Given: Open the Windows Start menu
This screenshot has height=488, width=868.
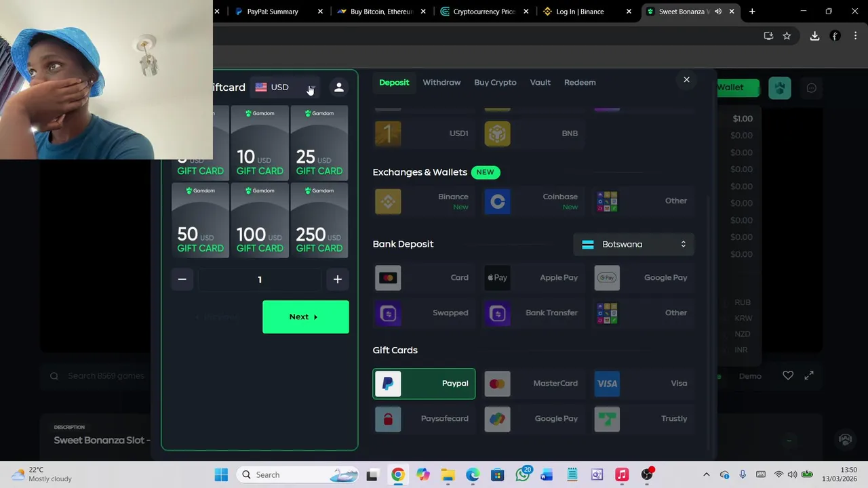Looking at the screenshot, I should point(221,475).
